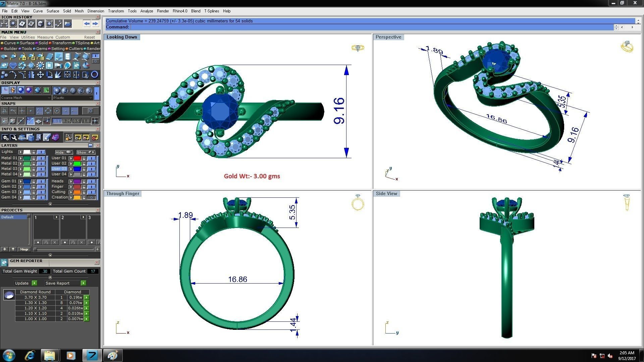Click the red color swatch for User 01
Viewport: 644px width, 362px height.
(x=77, y=158)
